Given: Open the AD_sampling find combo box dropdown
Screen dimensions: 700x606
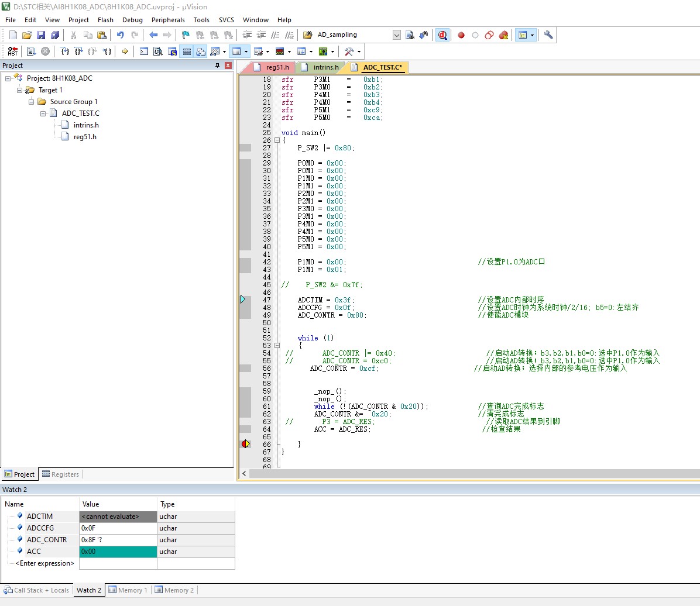Looking at the screenshot, I should pos(396,35).
